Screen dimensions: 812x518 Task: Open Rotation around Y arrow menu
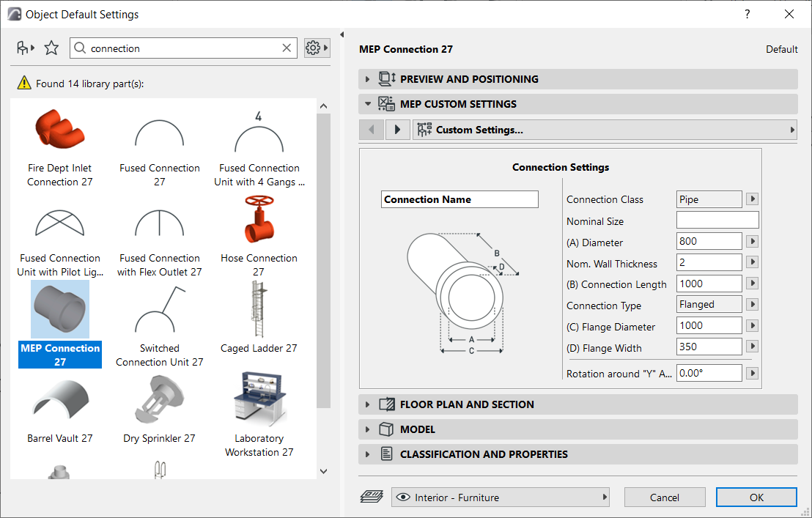tap(753, 373)
